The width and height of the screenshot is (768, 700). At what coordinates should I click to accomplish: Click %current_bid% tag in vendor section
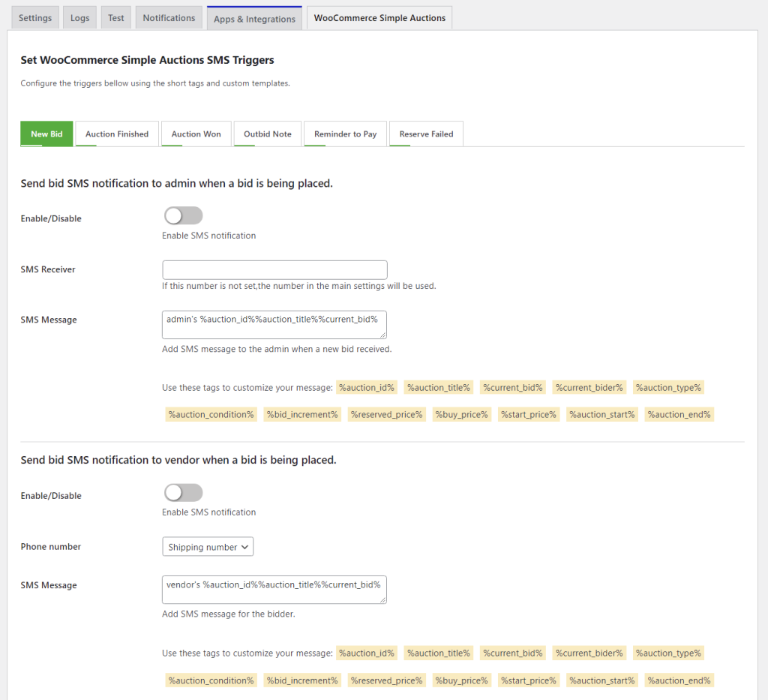pyautogui.click(x=513, y=653)
